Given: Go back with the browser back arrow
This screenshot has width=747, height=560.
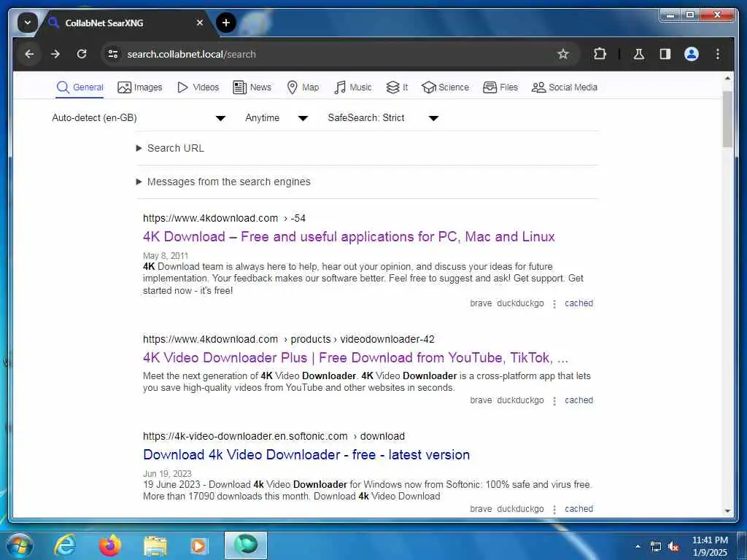Looking at the screenshot, I should (x=29, y=54).
